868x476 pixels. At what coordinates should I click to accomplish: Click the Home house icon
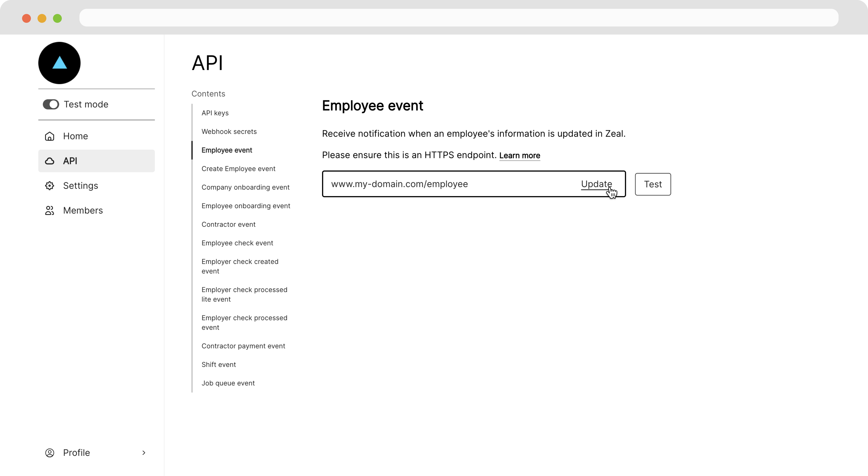pos(49,136)
